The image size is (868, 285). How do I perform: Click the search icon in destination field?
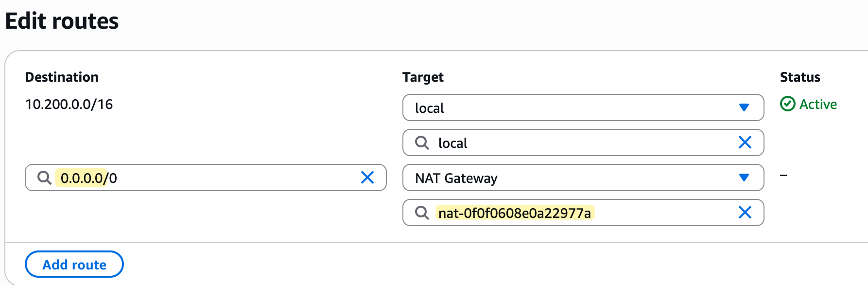pos(44,178)
